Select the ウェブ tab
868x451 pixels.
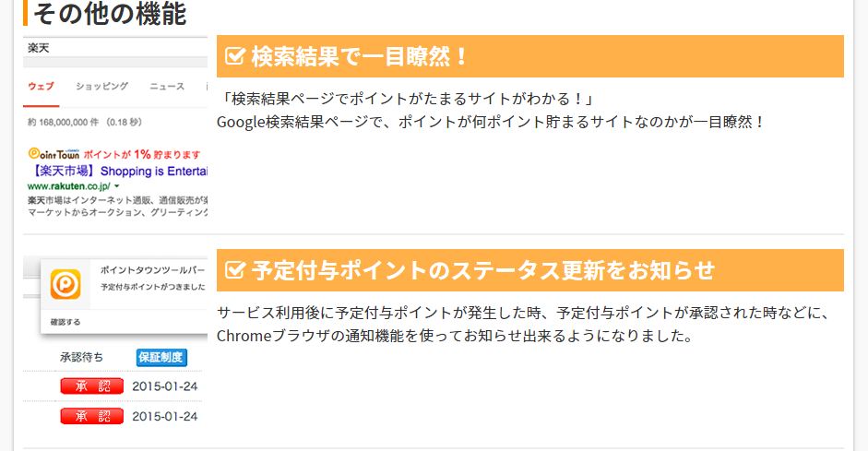pos(41,86)
